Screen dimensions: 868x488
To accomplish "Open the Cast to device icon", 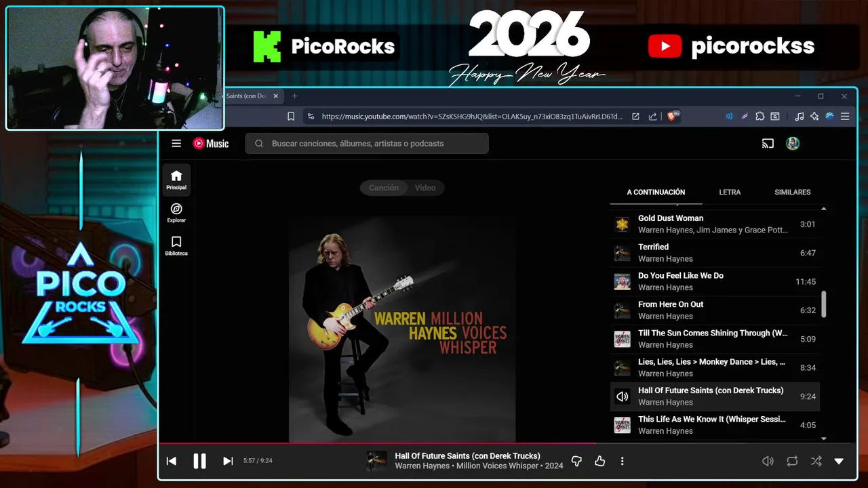I will pyautogui.click(x=768, y=143).
